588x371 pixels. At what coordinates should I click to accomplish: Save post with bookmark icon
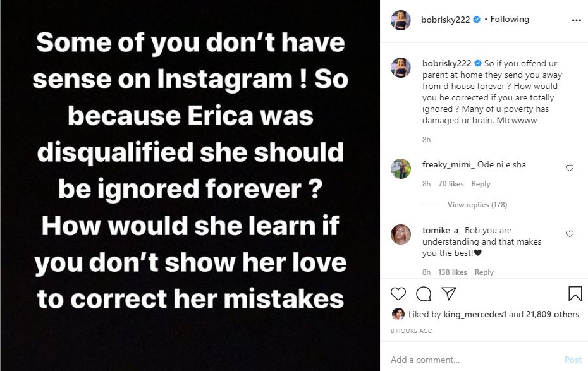(x=575, y=294)
